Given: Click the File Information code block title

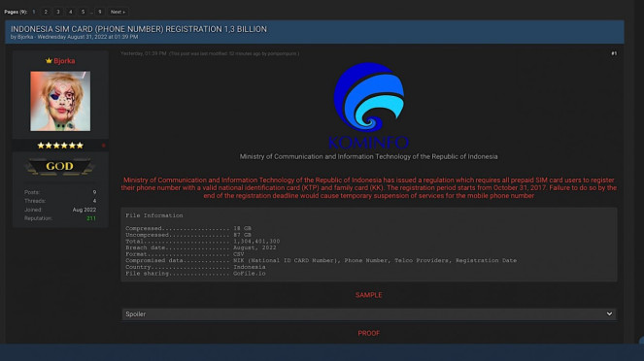Looking at the screenshot, I should (x=154, y=215).
